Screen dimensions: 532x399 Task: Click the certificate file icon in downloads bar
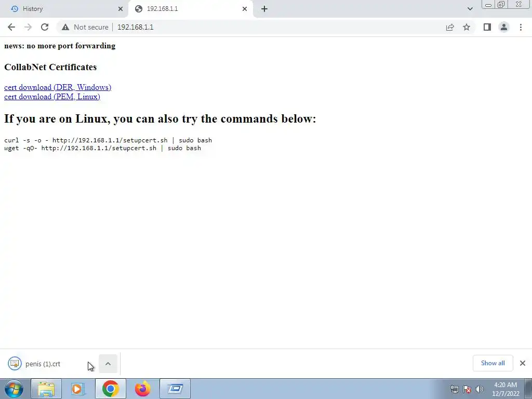[15, 364]
